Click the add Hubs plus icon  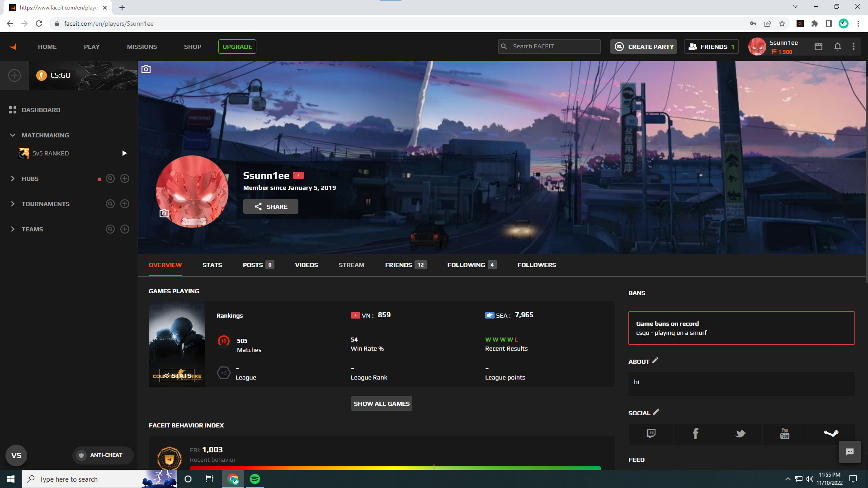coord(125,178)
